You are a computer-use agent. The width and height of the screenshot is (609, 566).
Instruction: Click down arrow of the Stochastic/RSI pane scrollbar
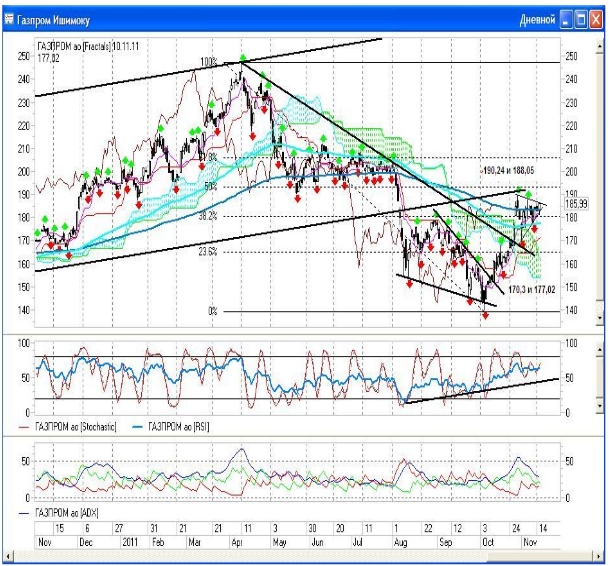point(600,406)
